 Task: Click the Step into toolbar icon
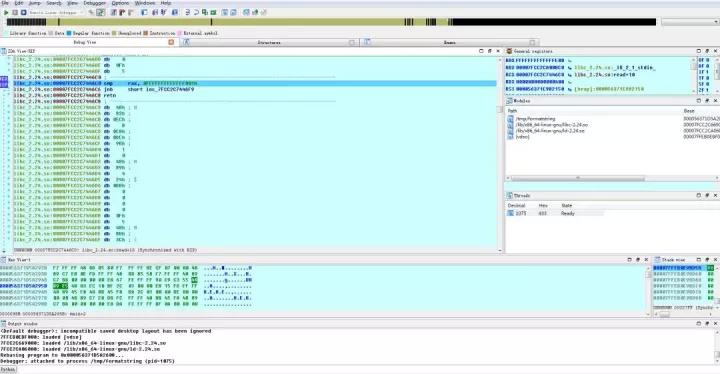click(187, 12)
